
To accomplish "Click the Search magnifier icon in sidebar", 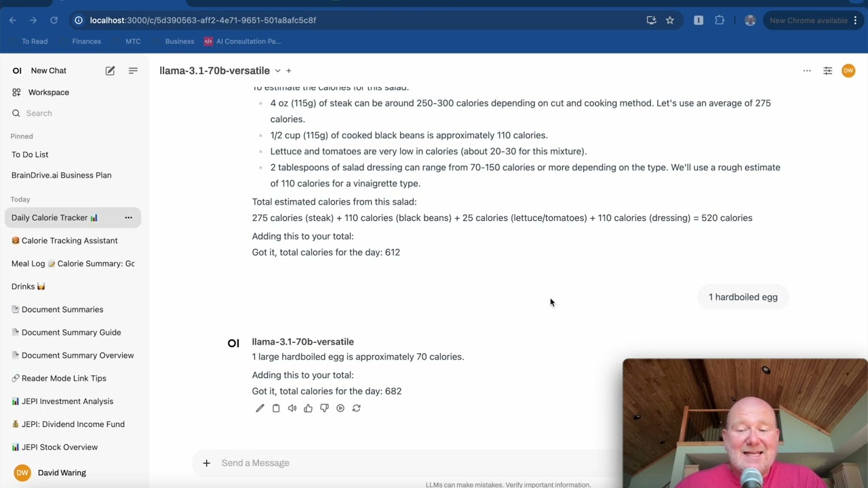I will tap(16, 113).
